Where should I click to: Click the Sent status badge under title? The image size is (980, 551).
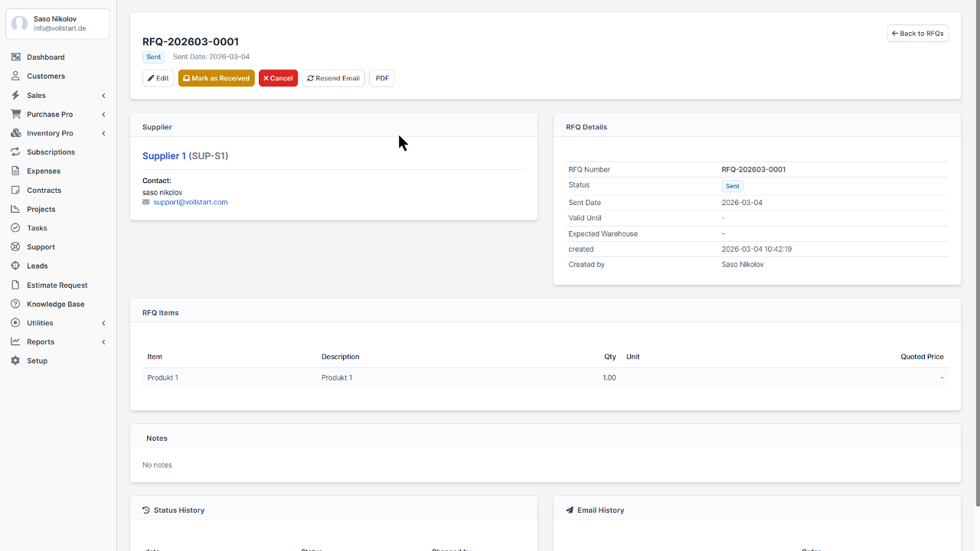click(x=154, y=57)
